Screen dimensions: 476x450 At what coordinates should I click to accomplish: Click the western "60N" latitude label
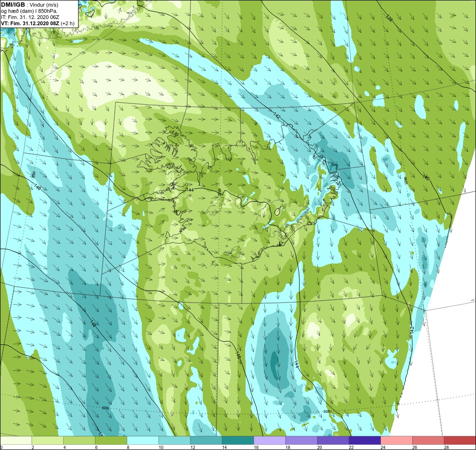pyautogui.click(x=105, y=408)
